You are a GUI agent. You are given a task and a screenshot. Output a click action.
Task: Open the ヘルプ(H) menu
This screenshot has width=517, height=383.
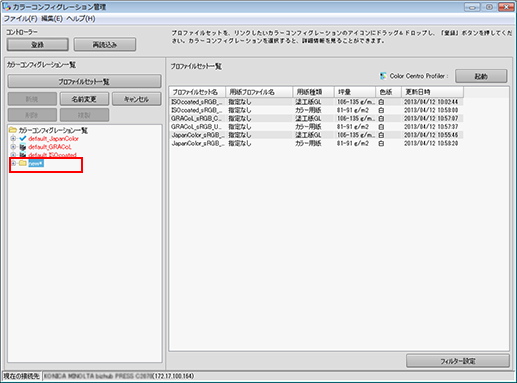pos(81,19)
